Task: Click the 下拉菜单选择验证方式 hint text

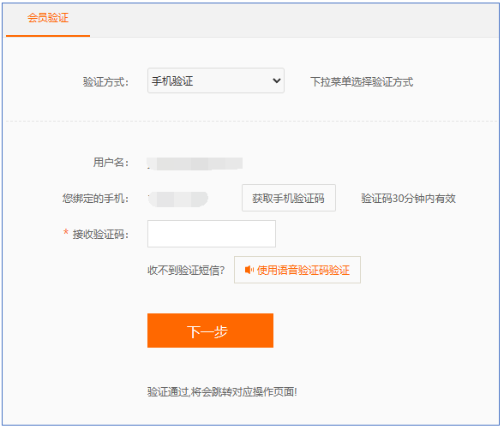Action: click(x=362, y=82)
